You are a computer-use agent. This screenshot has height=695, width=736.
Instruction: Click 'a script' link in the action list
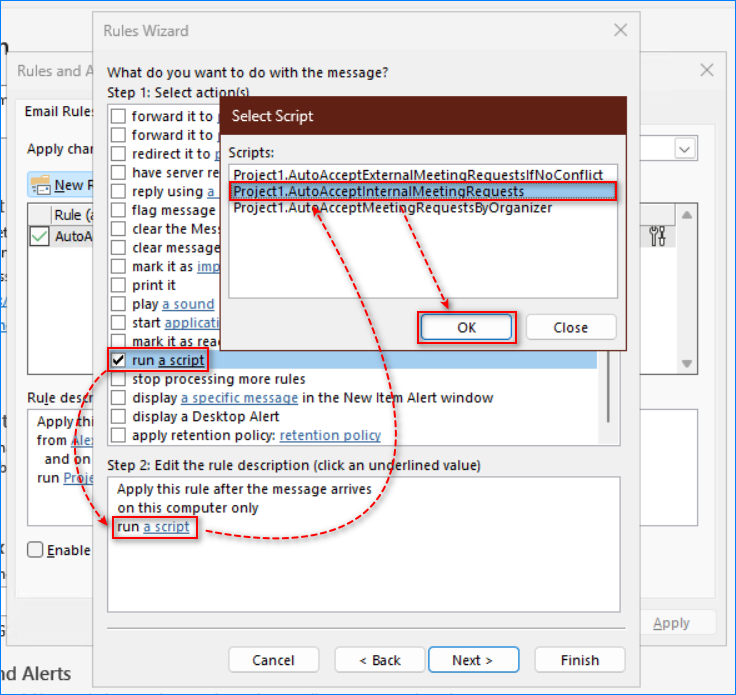coord(181,360)
